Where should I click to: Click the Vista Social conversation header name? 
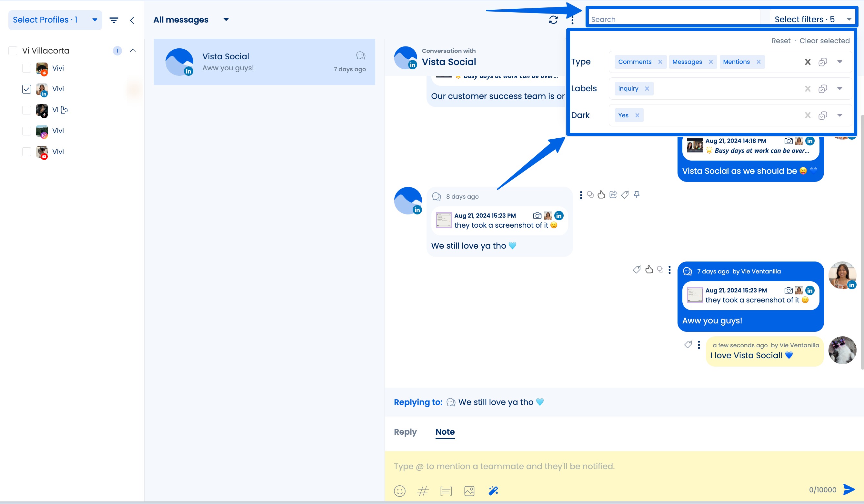(449, 62)
